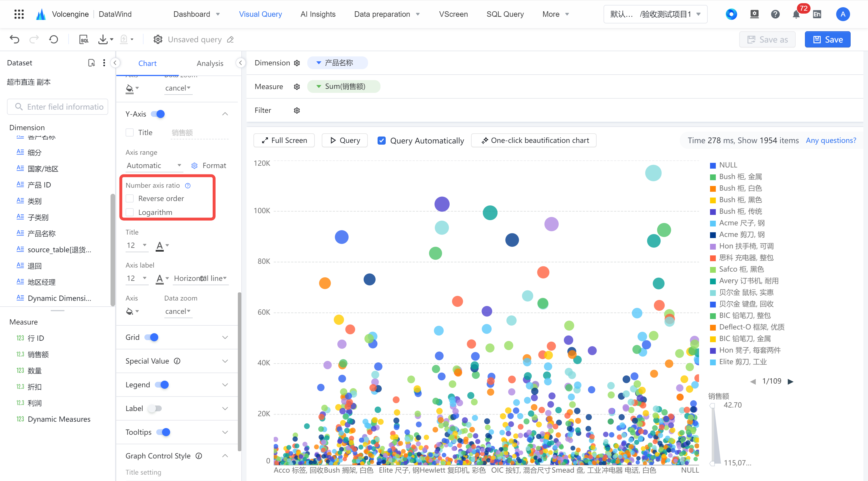Click Format axis link
This screenshot has width=868, height=481.
[209, 165]
